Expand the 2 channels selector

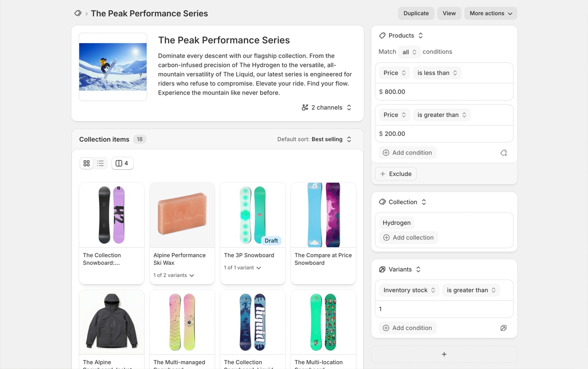coord(327,107)
